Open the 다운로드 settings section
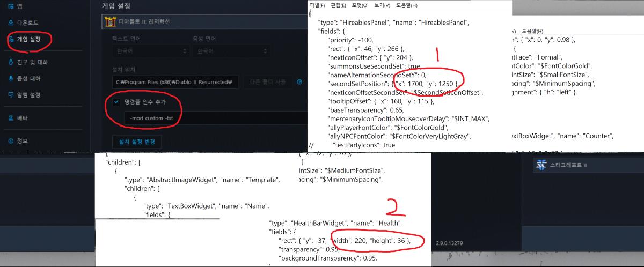 coord(23,23)
